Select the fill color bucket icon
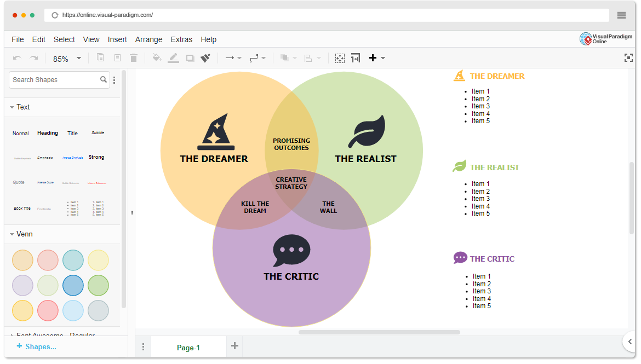 pos(157,57)
